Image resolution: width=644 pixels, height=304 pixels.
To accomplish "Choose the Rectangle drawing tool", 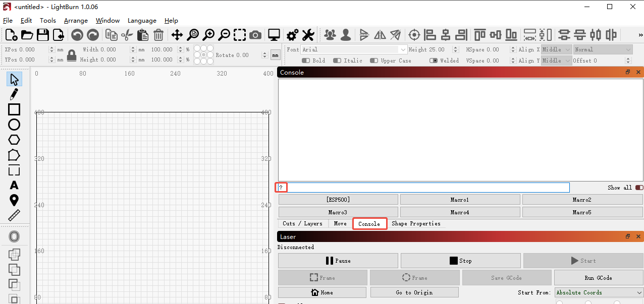I will 14,109.
